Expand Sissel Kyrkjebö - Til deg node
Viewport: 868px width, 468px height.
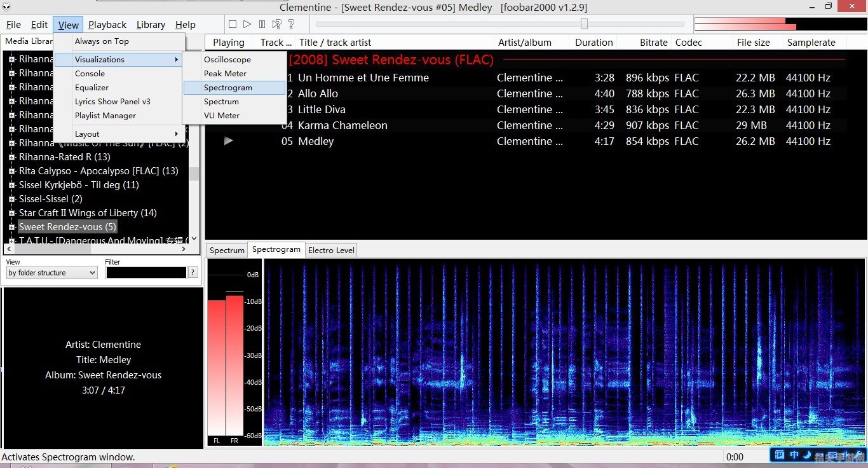click(x=11, y=185)
